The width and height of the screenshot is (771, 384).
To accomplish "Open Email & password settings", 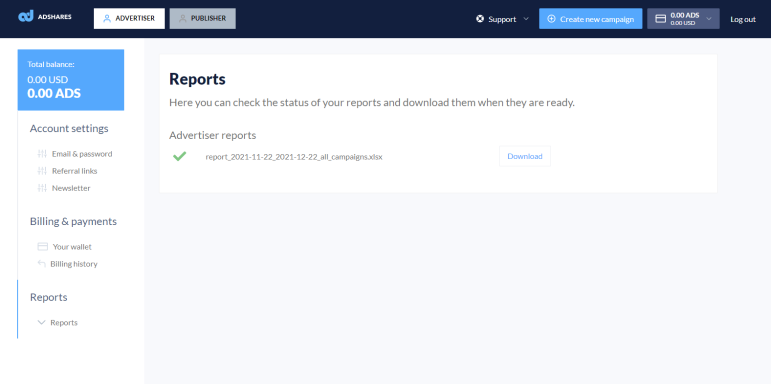I will click(x=82, y=154).
